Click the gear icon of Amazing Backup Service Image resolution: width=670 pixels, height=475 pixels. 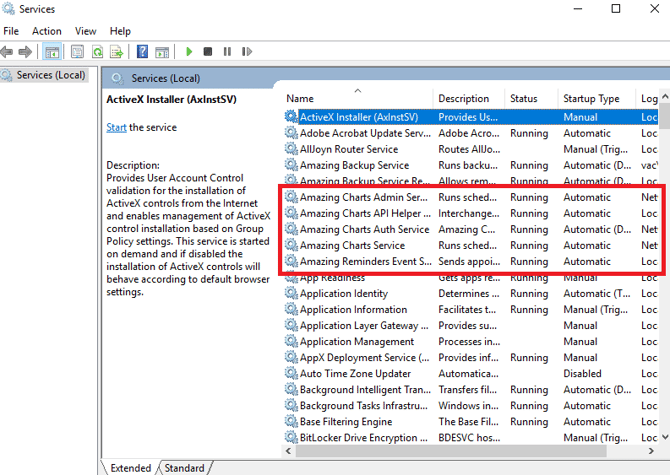coord(291,165)
